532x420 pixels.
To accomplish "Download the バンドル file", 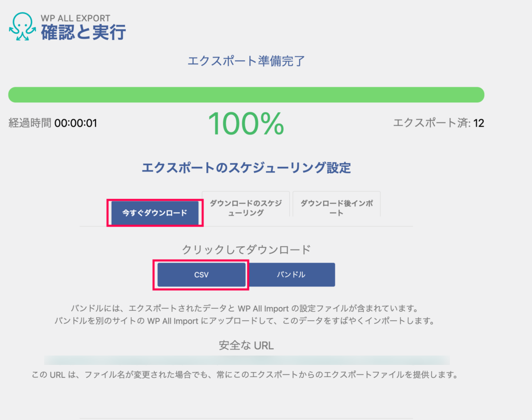I will tap(290, 274).
